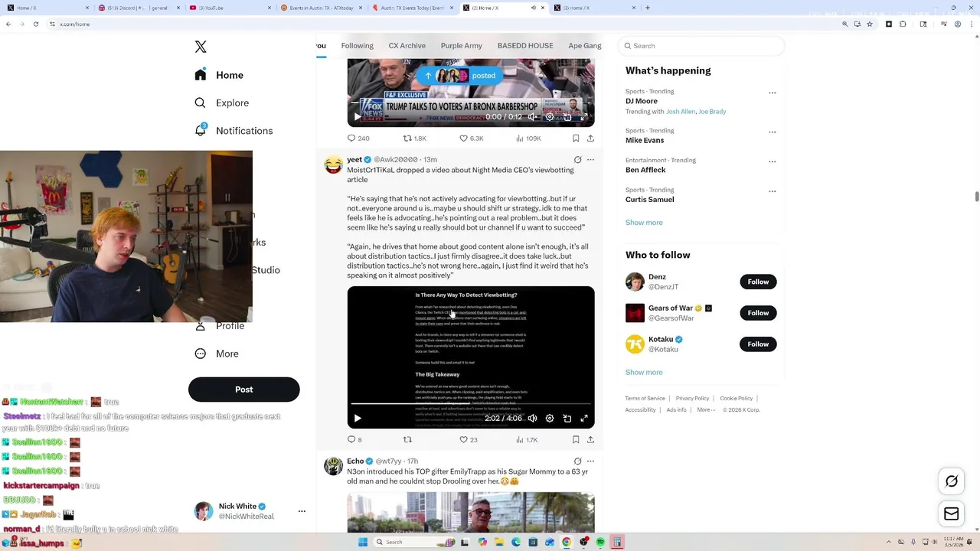Open the Explore search icon in sidebar
This screenshot has width=980, height=551.
coord(201,103)
